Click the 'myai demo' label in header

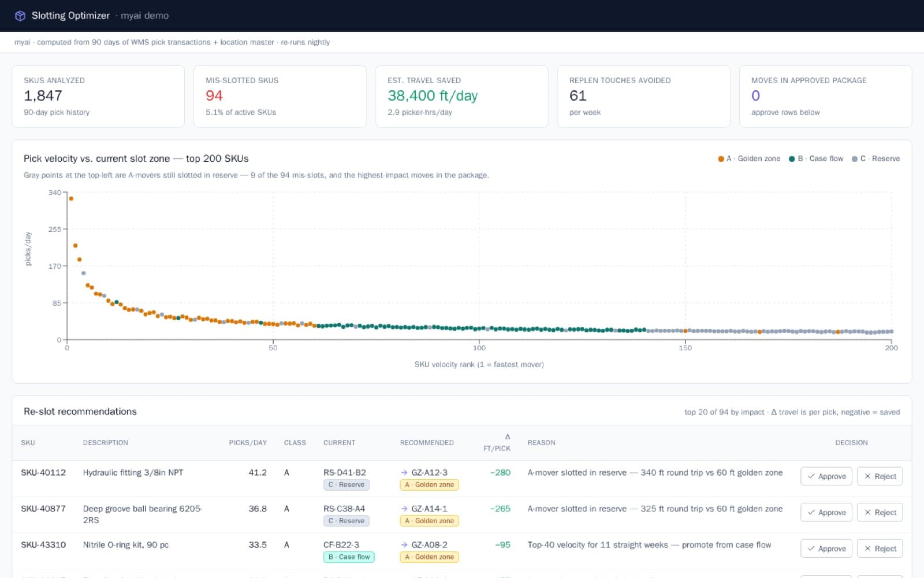144,16
